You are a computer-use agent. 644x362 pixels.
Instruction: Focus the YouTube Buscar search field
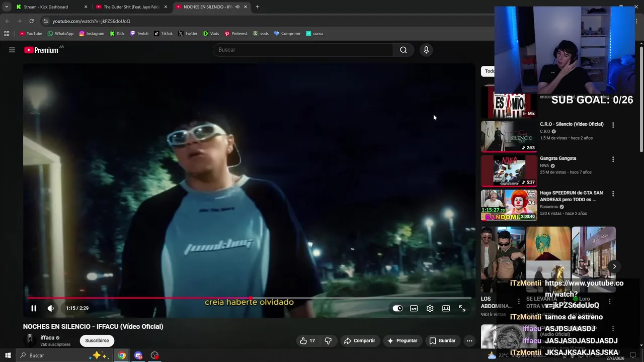tap(303, 50)
